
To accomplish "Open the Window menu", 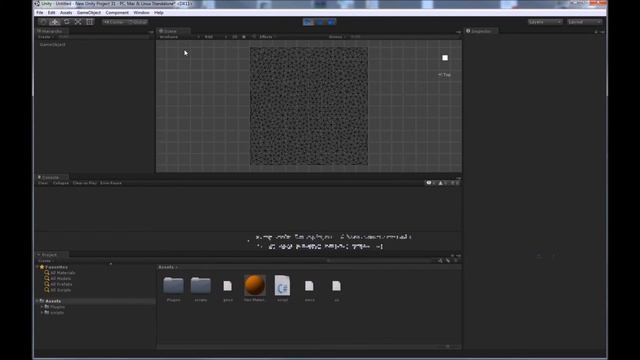I will tap(141, 13).
